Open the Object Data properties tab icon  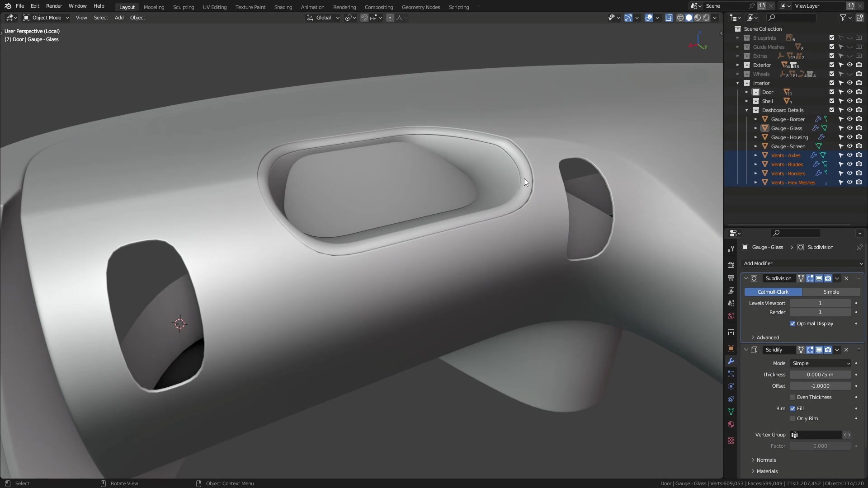[x=731, y=412]
